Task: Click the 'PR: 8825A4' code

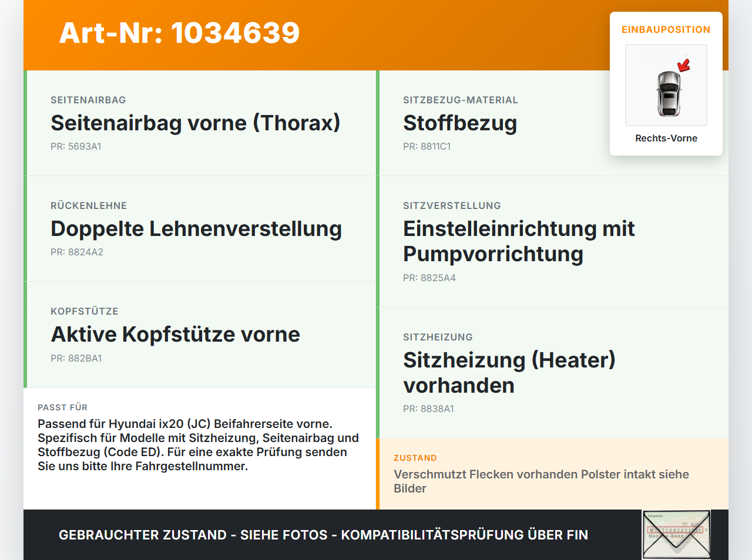Action: [429, 278]
